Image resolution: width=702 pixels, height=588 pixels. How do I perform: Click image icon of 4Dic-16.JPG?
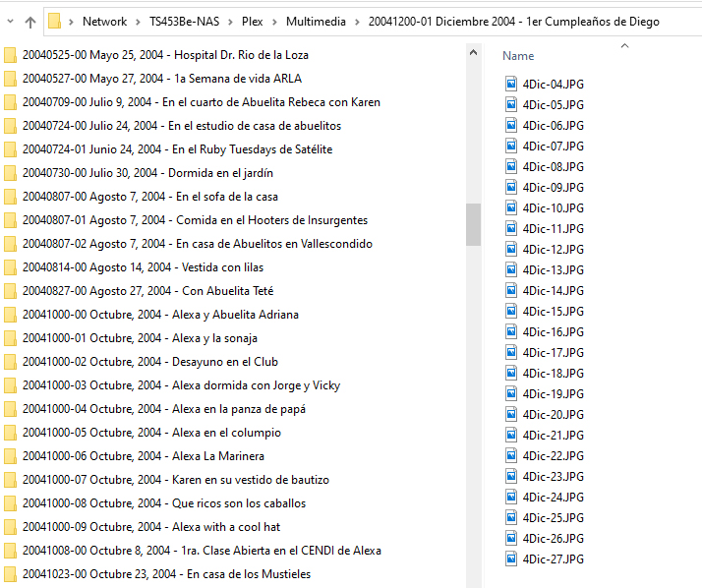511,331
